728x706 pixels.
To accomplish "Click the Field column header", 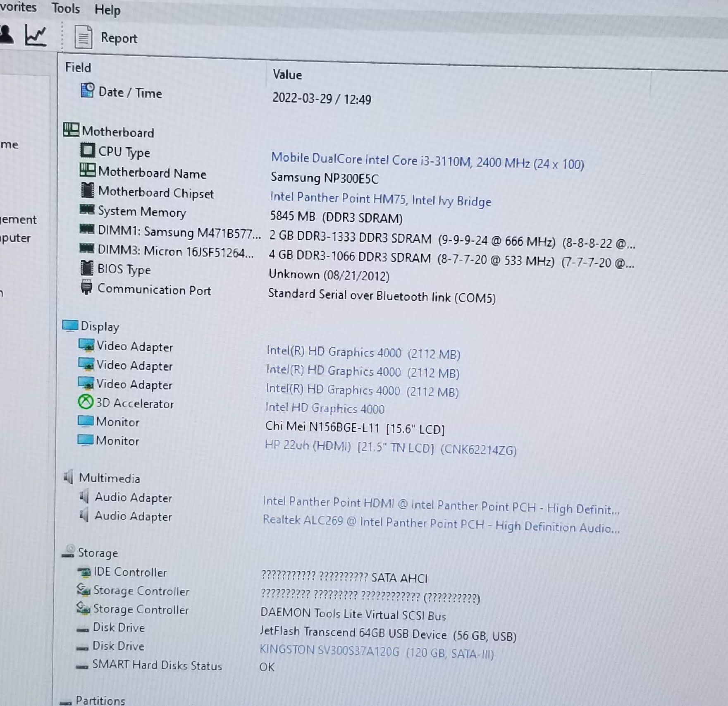I will [78, 67].
